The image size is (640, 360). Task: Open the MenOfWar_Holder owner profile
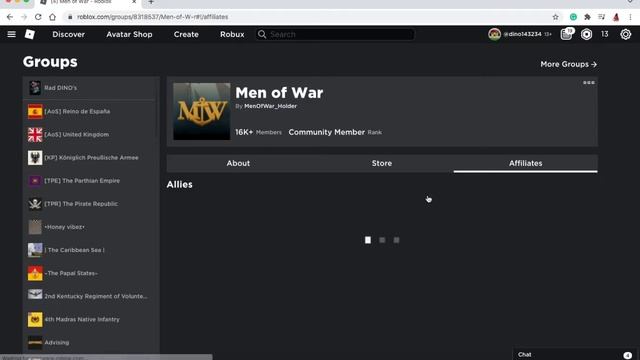pyautogui.click(x=271, y=106)
